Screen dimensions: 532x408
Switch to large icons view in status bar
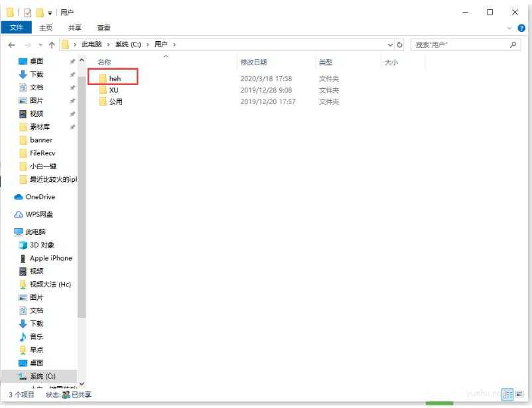tap(518, 394)
